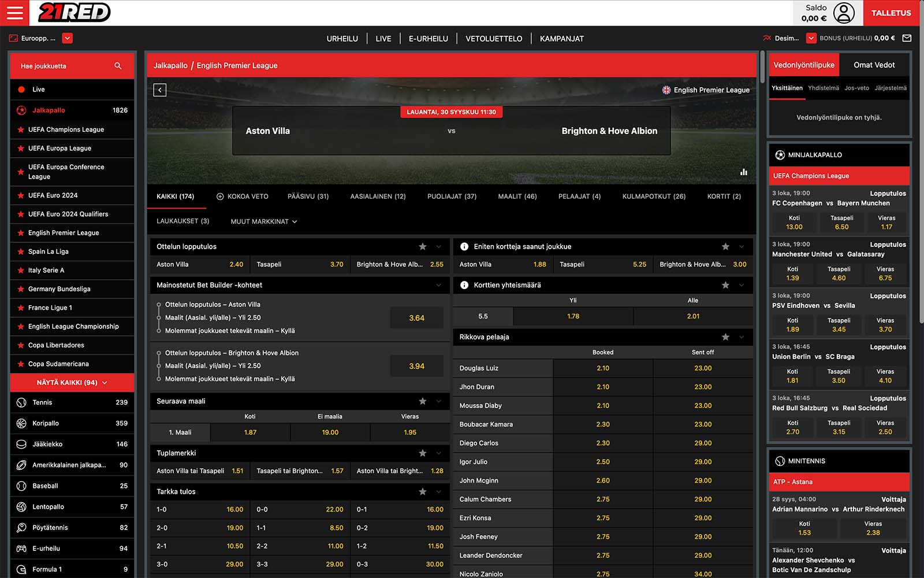The height and width of the screenshot is (578, 924).
Task: Toggle favorite star for Rikkova pelaaja
Action: [x=725, y=337]
